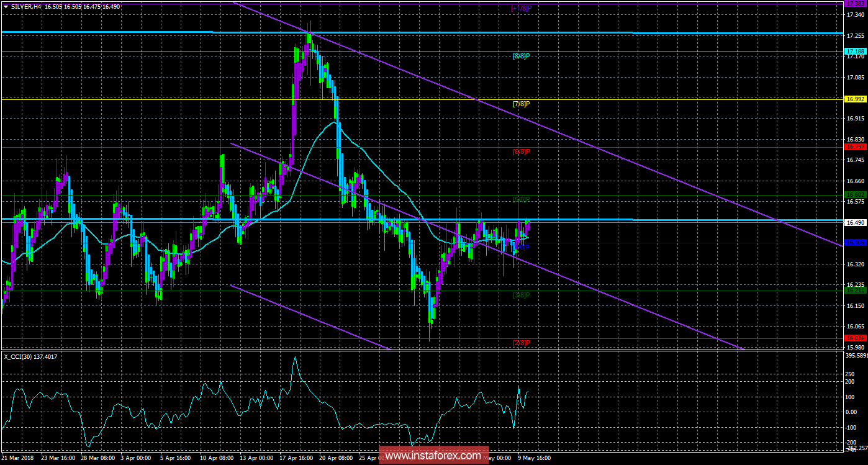Click the 28 Mar 08:00 time label
868x465 pixels.
(97, 458)
